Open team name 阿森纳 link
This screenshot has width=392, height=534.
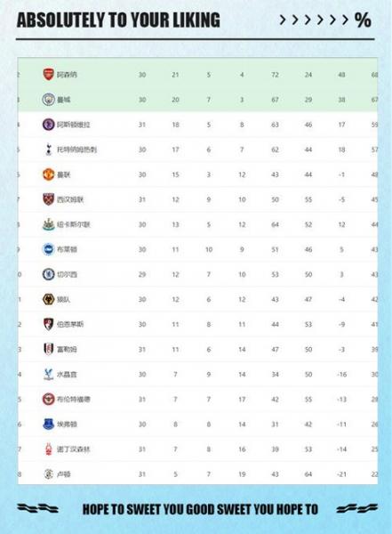pos(67,75)
